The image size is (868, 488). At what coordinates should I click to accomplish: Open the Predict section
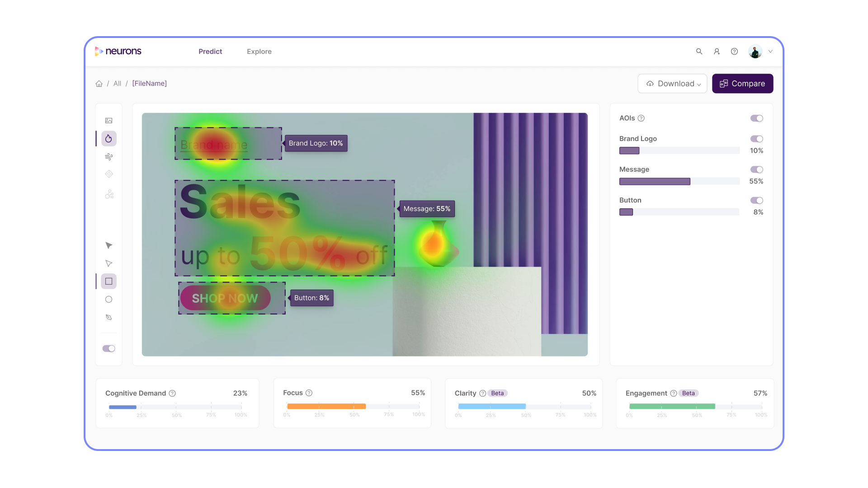coord(210,52)
